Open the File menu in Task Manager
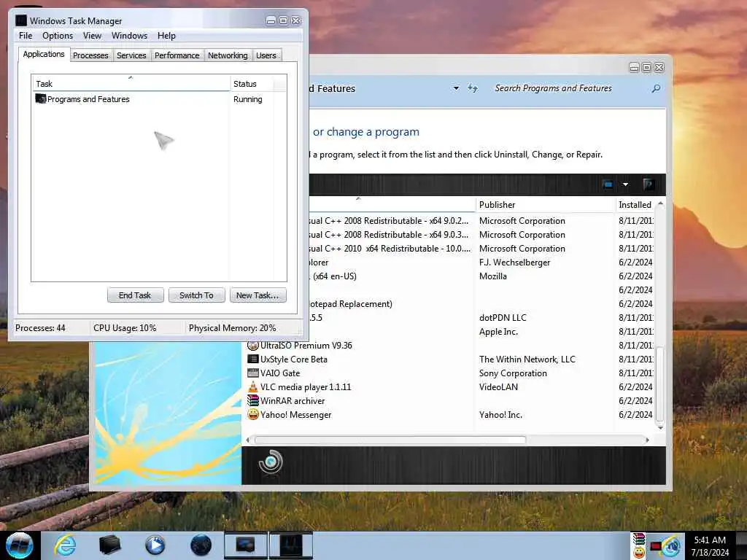The height and width of the screenshot is (560, 747). pos(26,36)
